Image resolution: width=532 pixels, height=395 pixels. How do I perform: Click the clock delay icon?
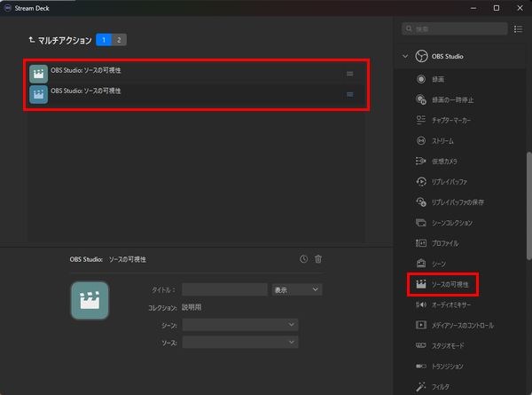click(x=303, y=259)
